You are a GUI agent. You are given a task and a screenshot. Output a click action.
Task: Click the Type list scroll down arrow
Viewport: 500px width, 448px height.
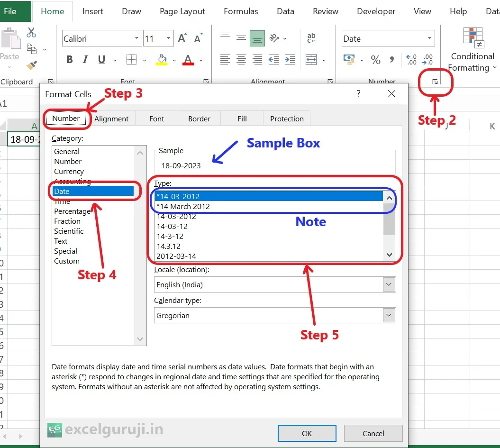coord(389,255)
